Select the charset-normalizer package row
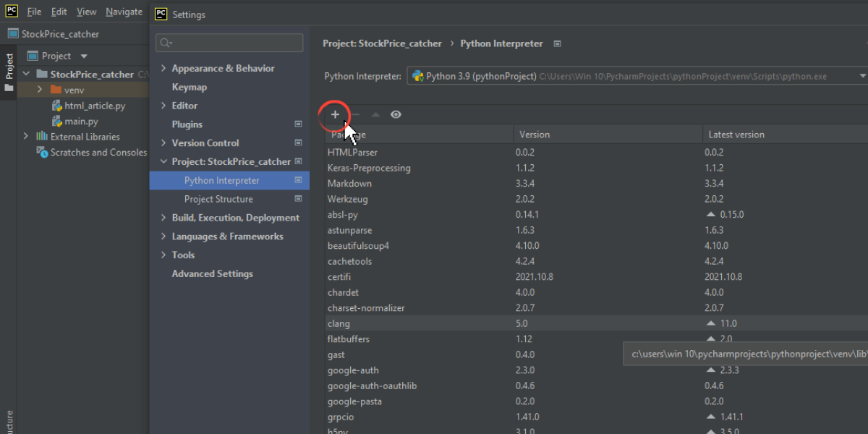868x434 pixels. (596, 308)
